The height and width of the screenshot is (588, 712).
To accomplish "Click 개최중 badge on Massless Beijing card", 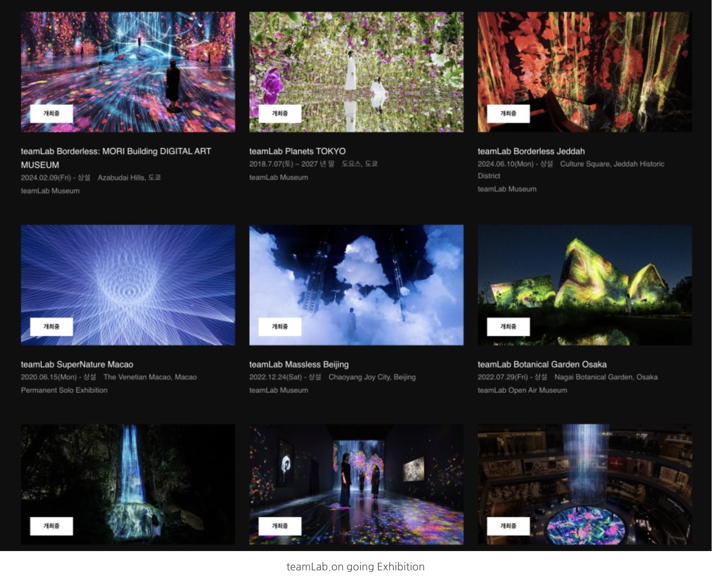I will coord(280,327).
